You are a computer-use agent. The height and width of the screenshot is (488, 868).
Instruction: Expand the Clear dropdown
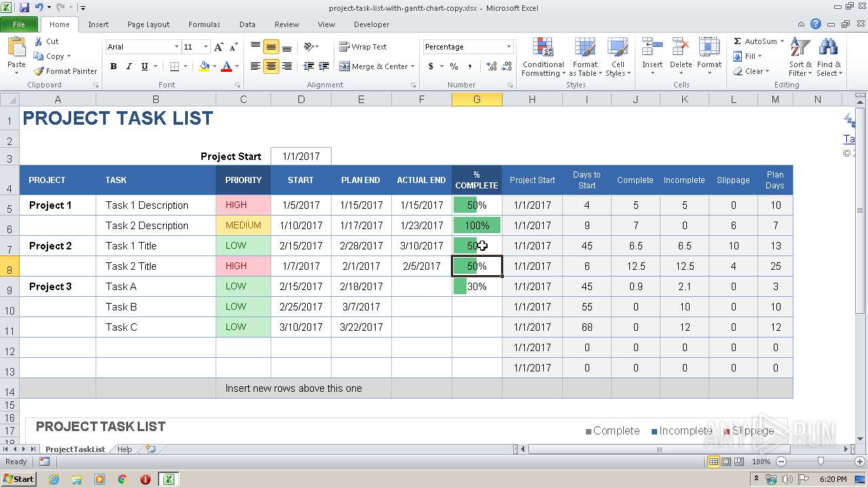click(x=767, y=71)
